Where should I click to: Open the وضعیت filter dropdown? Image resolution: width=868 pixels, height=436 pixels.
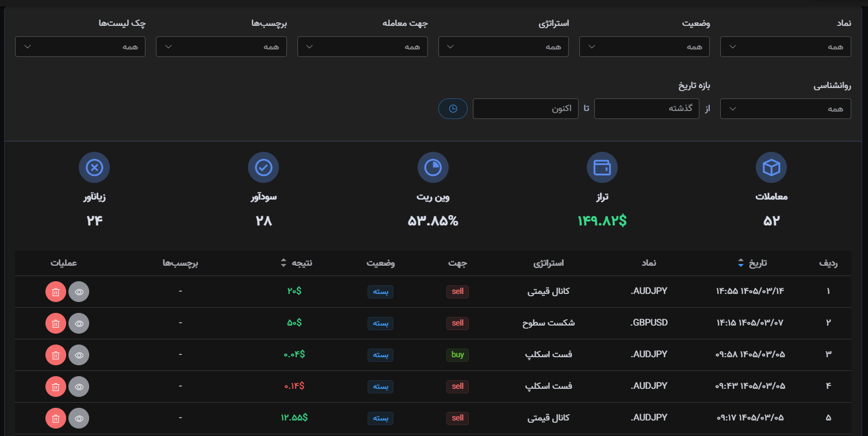(644, 47)
